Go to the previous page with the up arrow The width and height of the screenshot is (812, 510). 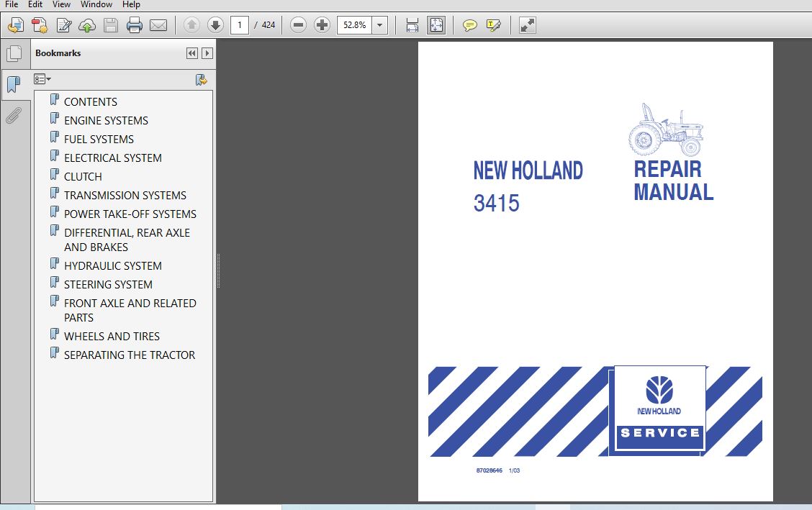(191, 25)
